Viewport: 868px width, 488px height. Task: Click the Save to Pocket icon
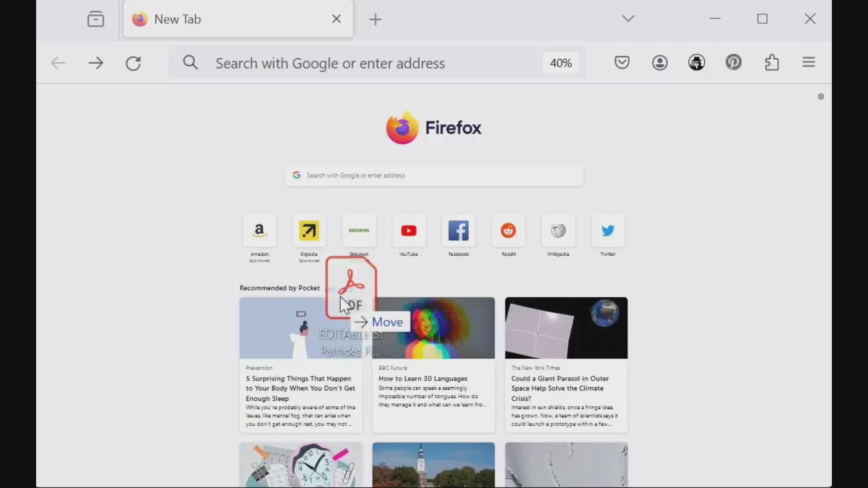pyautogui.click(x=622, y=62)
